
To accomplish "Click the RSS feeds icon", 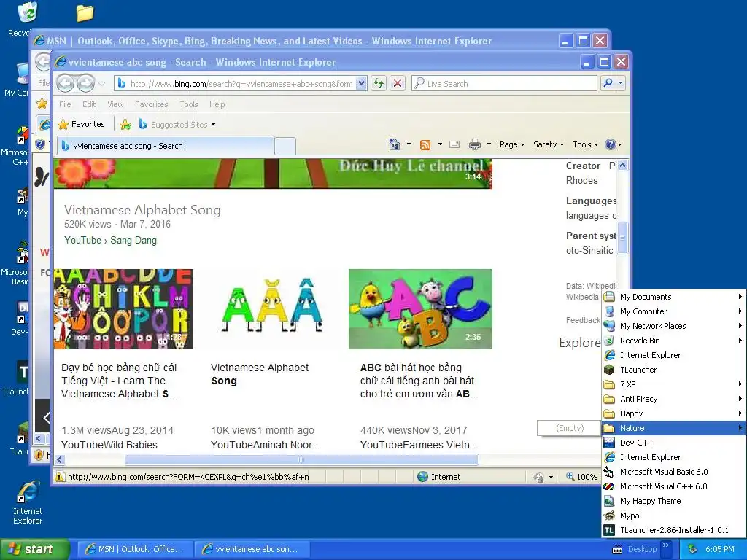I will click(x=425, y=144).
